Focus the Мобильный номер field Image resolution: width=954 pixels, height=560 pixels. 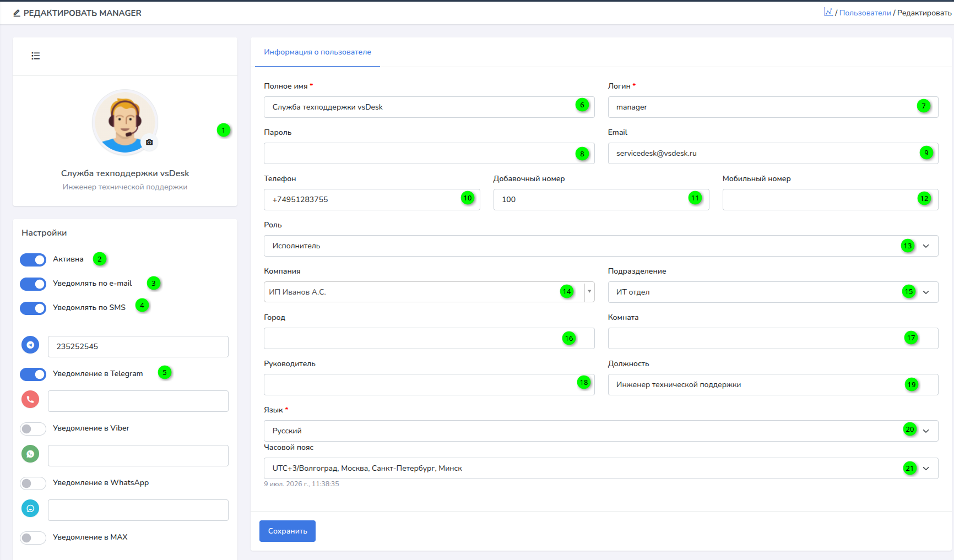coord(830,200)
